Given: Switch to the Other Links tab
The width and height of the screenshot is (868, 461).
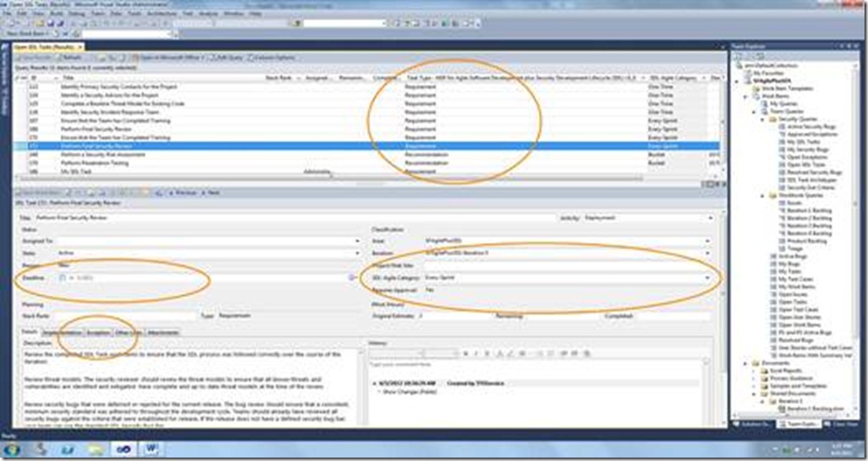Looking at the screenshot, I should [x=129, y=332].
